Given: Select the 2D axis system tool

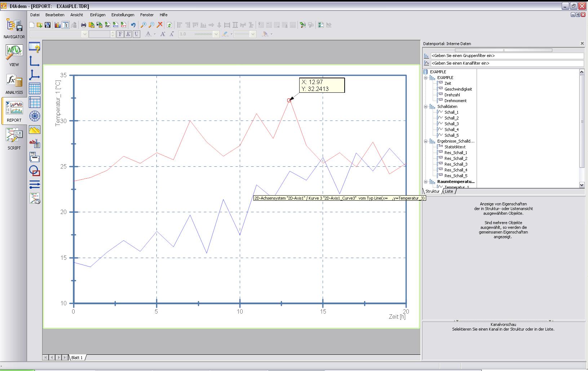Looking at the screenshot, I should coord(35,61).
